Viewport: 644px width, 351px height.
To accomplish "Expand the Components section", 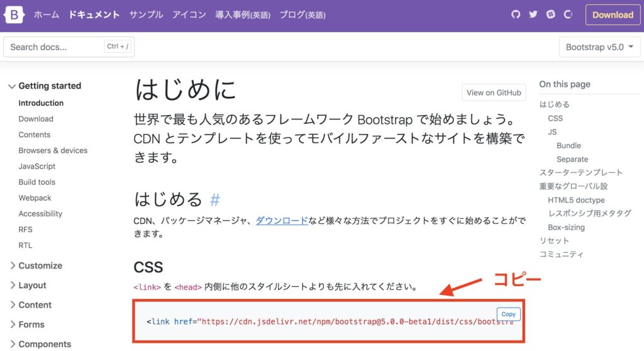I will click(40, 344).
